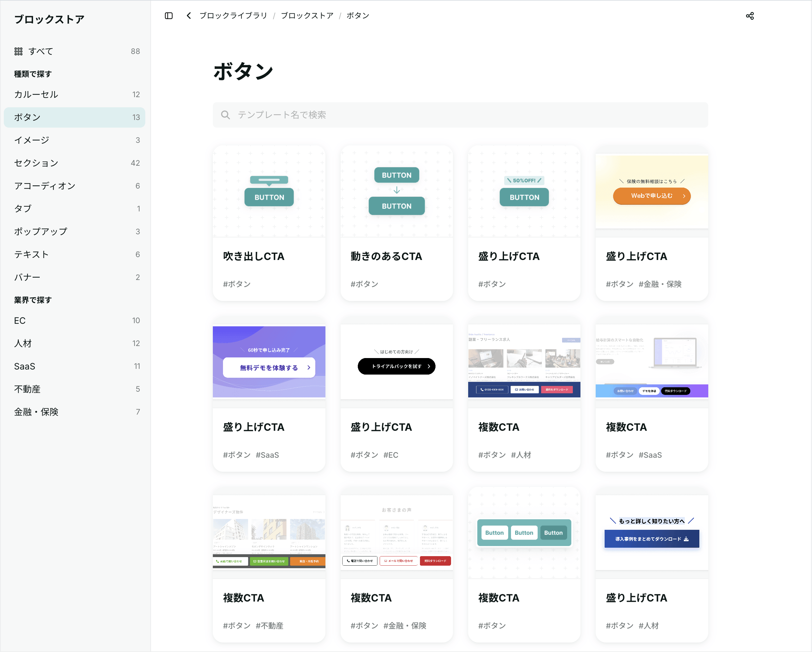This screenshot has width=812, height=652.
Task: Click the Webで申し込む orange button preview
Action: tap(652, 196)
